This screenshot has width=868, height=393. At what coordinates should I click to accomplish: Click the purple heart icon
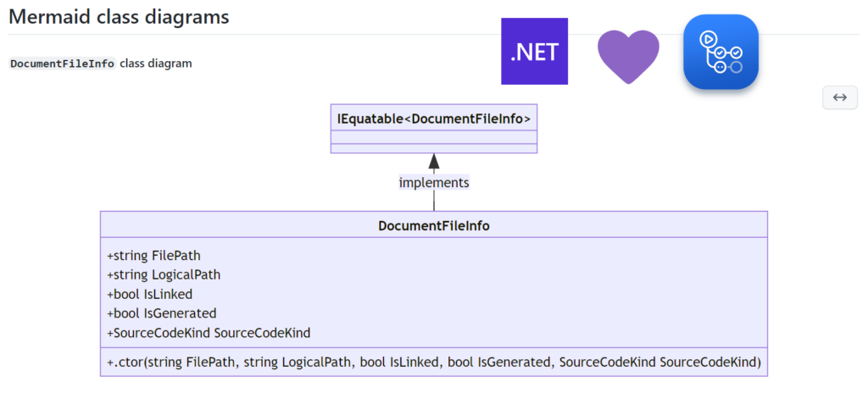tap(628, 55)
